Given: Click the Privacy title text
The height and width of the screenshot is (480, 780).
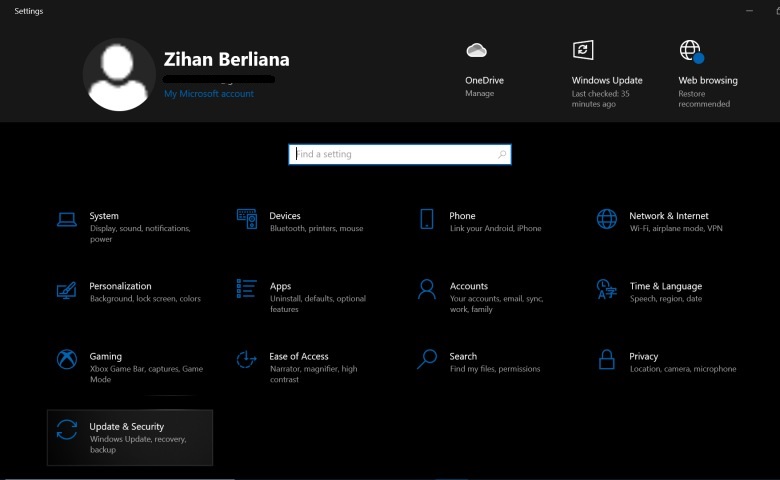Looking at the screenshot, I should (644, 357).
